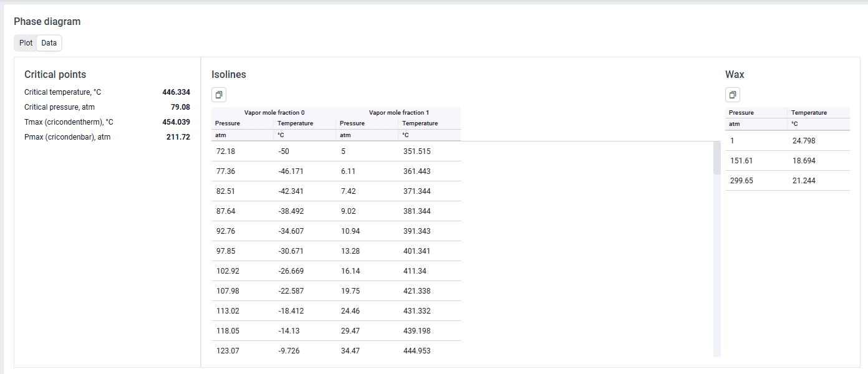Click wax temperature cell 24.798
The height and width of the screenshot is (374, 868).
click(819, 141)
